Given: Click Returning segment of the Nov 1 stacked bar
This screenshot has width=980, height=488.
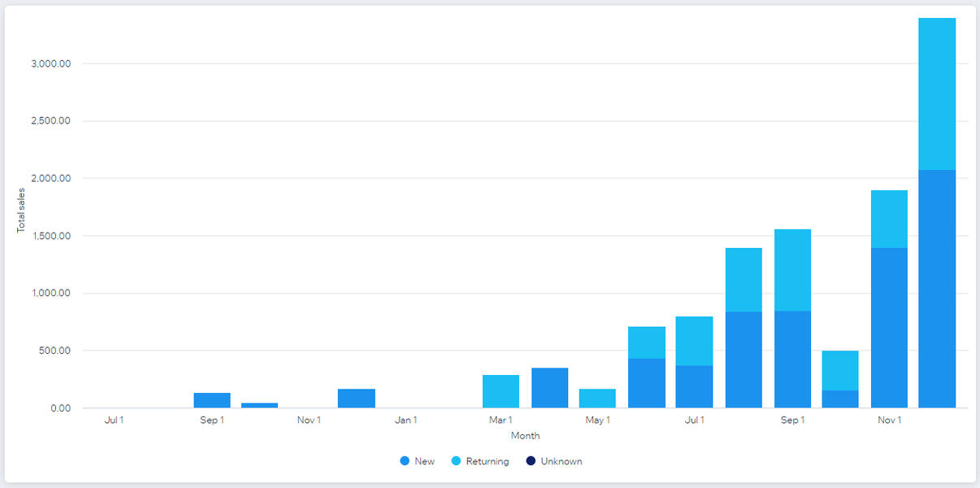Looking at the screenshot, I should pos(889,219).
